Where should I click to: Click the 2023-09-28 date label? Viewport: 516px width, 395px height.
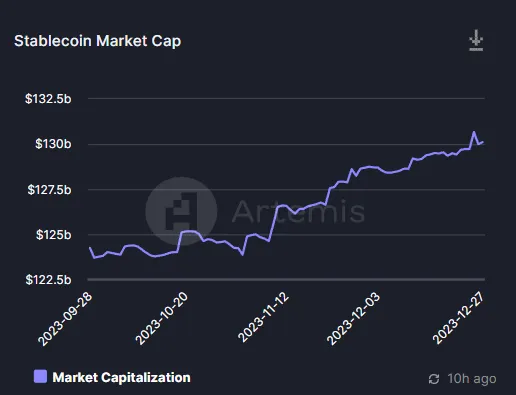(x=65, y=319)
